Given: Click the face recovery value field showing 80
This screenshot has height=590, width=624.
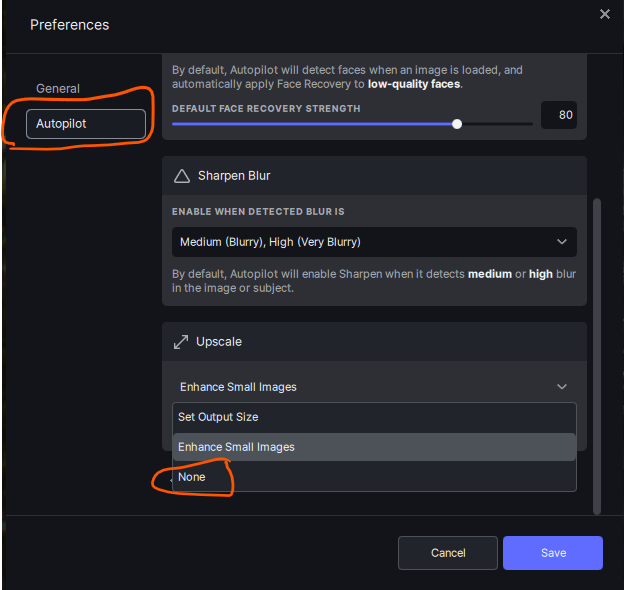Looking at the screenshot, I should click(x=558, y=115).
